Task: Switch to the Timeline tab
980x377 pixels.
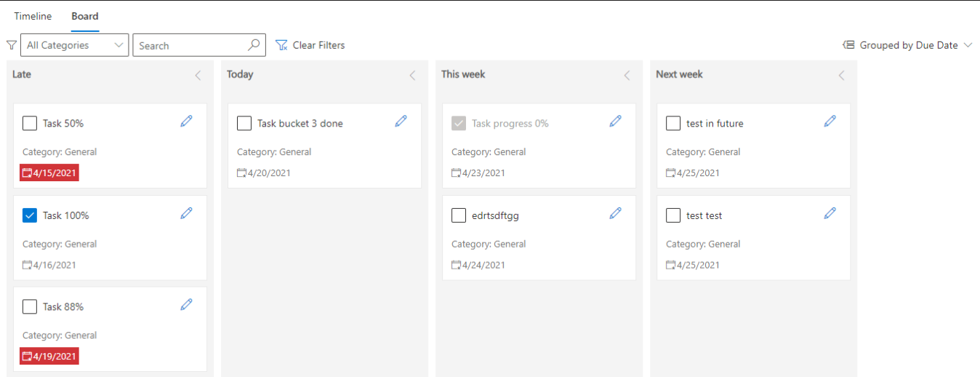Action: tap(33, 16)
